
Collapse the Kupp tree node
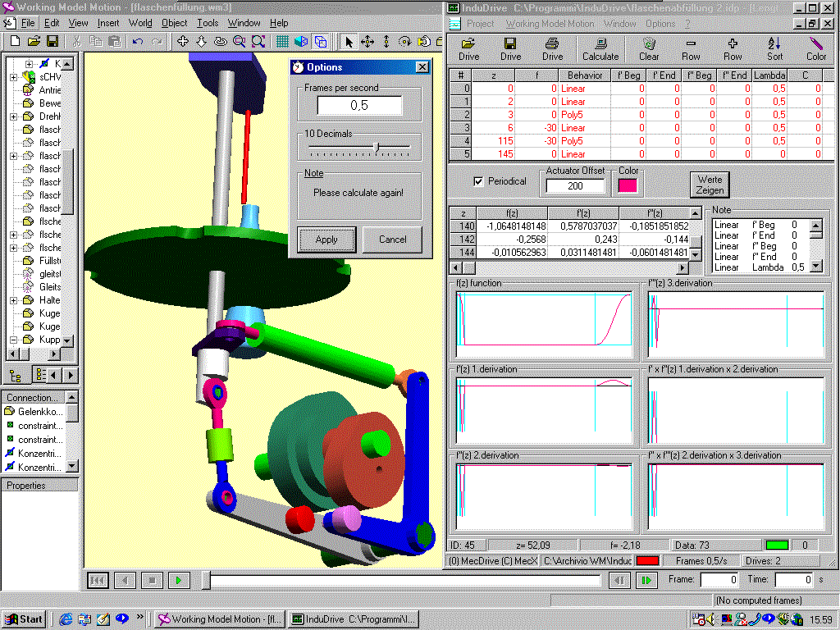[13, 340]
